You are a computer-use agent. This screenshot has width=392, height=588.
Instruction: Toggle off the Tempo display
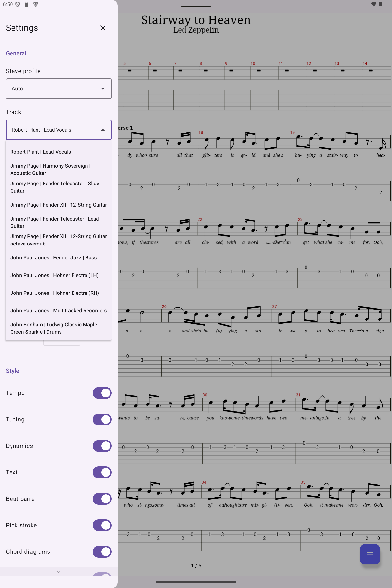coord(102,393)
